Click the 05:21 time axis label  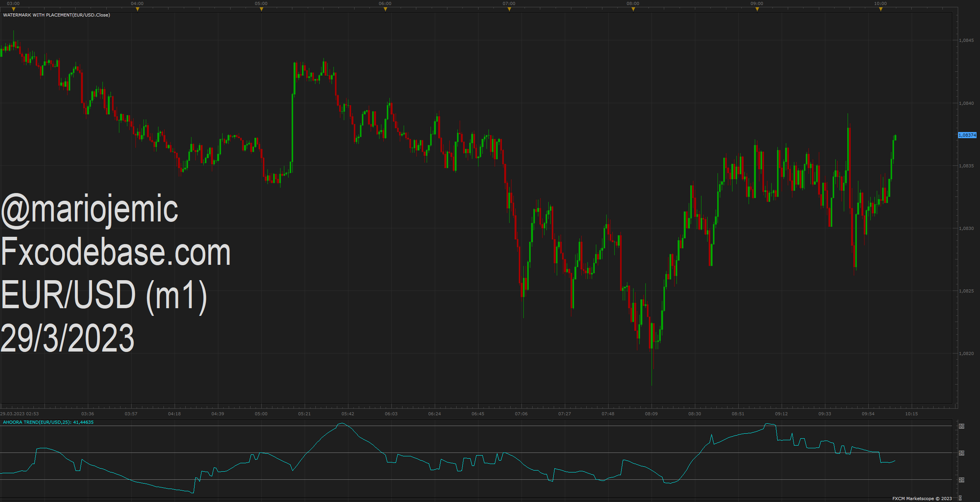pyautogui.click(x=304, y=414)
